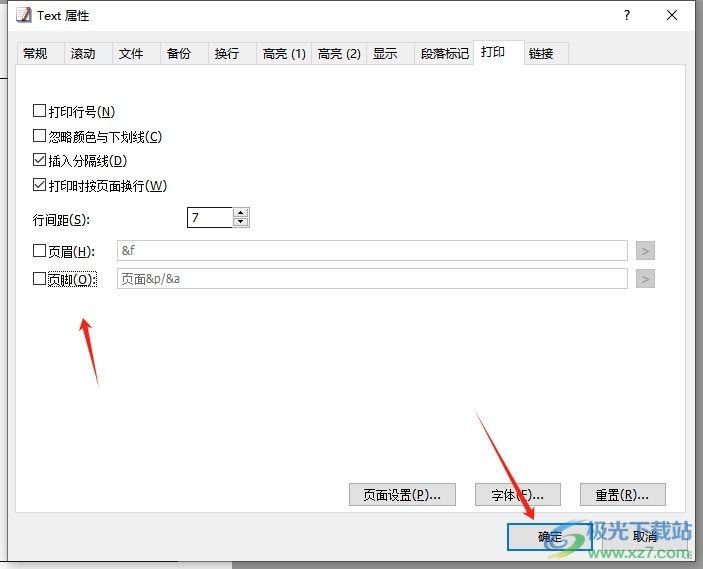Click the 页脚 text field
Viewport: 703px width, 569px height.
[x=372, y=278]
